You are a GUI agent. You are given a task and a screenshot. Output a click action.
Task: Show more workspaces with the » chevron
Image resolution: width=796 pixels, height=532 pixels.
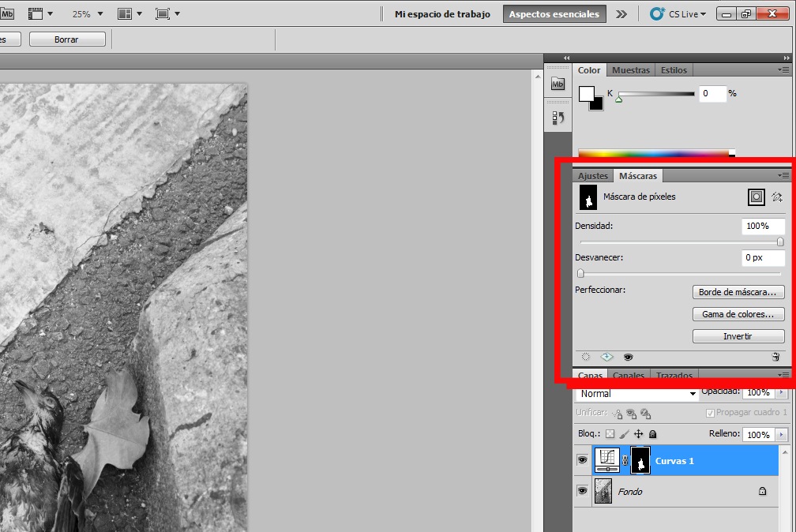621,14
